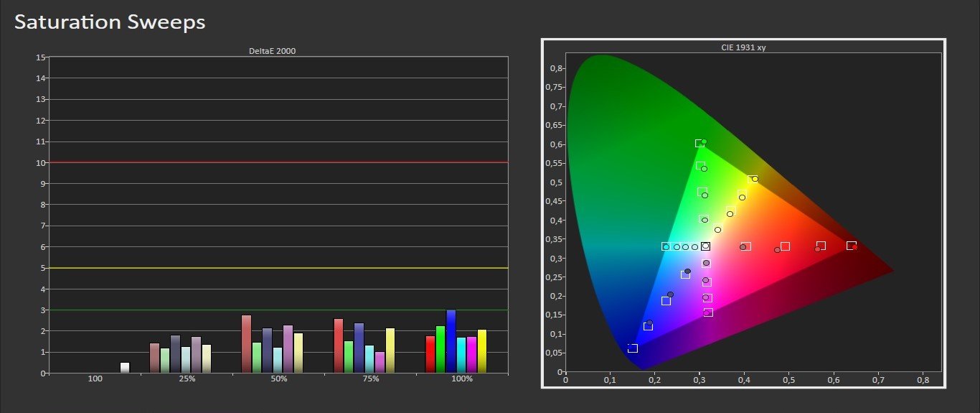Click the 25% label on the DeltaE axis
Viewport: 980px width, 413px height.
pyautogui.click(x=187, y=379)
